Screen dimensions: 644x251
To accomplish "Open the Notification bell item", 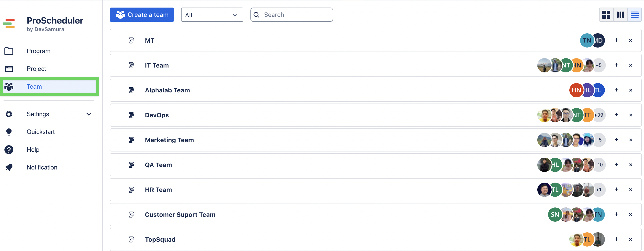I will click(42, 167).
